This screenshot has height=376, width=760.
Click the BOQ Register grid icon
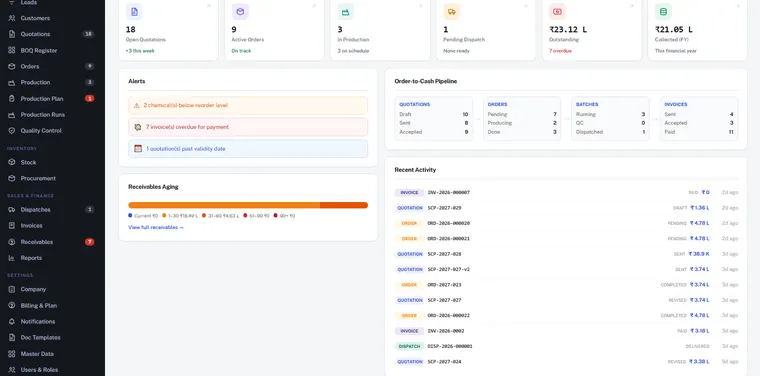pyautogui.click(x=12, y=50)
